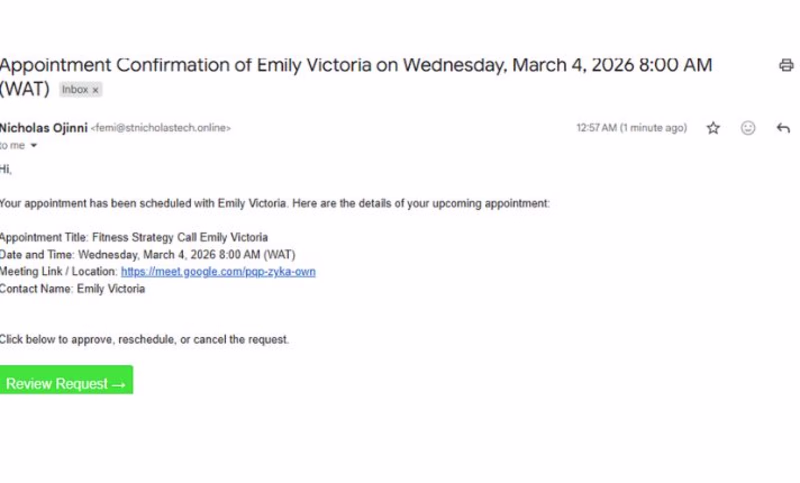Click the "to me" recipient text
This screenshot has height=483, width=800.
(12, 145)
